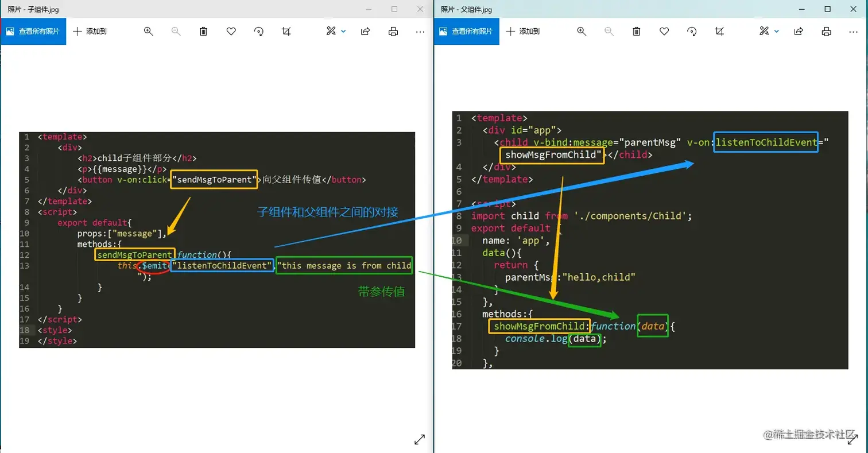
Task: Minimize the 父组件.jpg window
Action: [801, 9]
